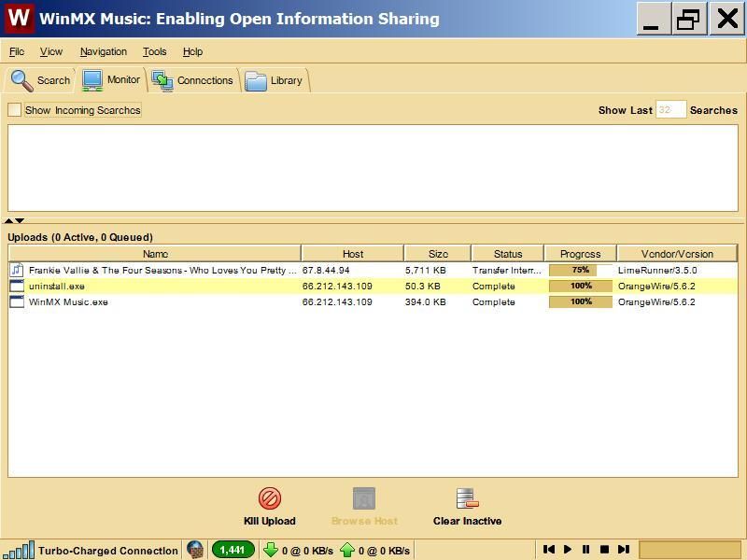Click the Clear Inactive button label
The image size is (747, 560).
[468, 521]
